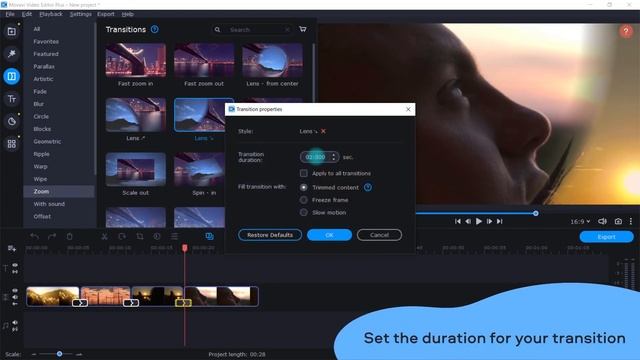Split clip with the scissors icon
This screenshot has width=640, height=360.
point(104,236)
